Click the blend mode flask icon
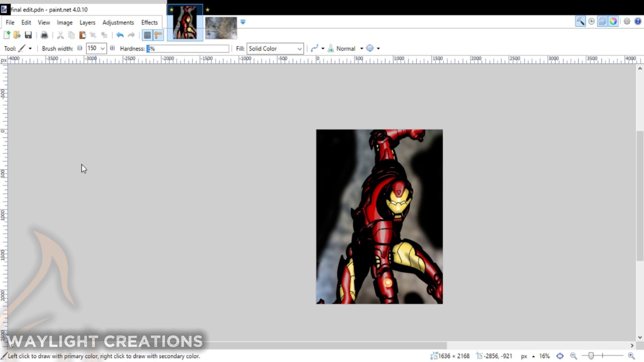Viewport: 644px width, 362px height. pos(331,49)
